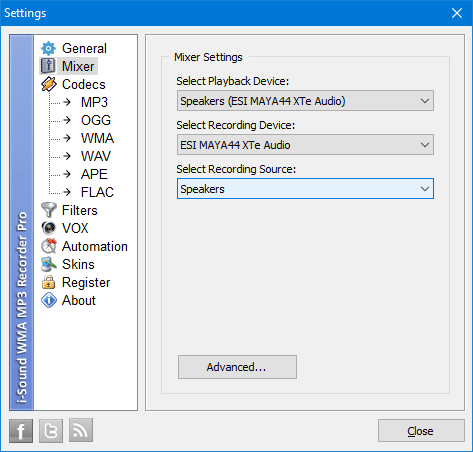
Task: Open the Select Playback Device dropdown
Action: 305,101
